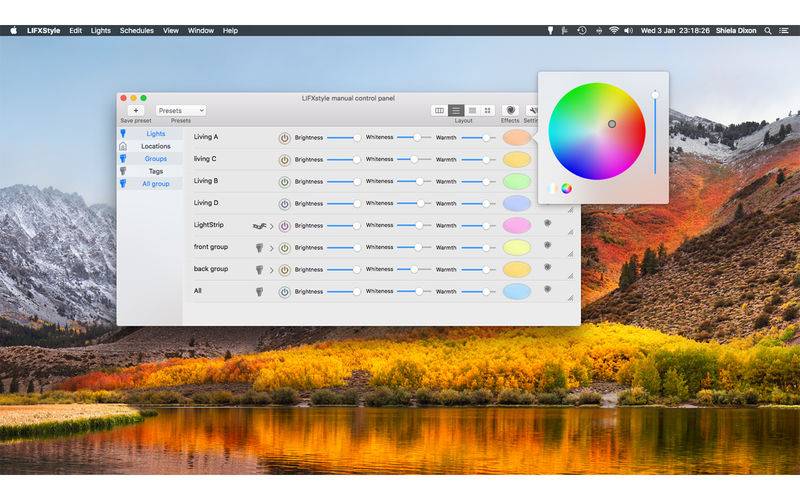The height and width of the screenshot is (500, 800).
Task: Click front group yellow color swatch
Action: click(x=517, y=247)
